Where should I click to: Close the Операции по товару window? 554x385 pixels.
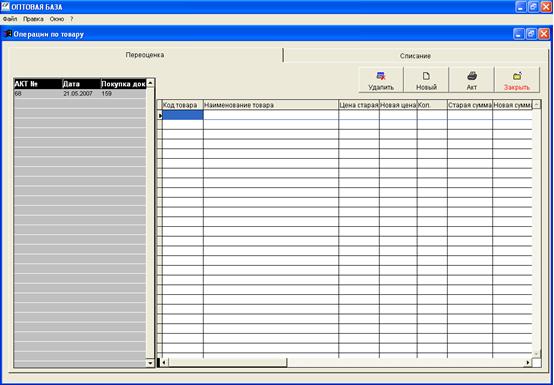coord(544,34)
